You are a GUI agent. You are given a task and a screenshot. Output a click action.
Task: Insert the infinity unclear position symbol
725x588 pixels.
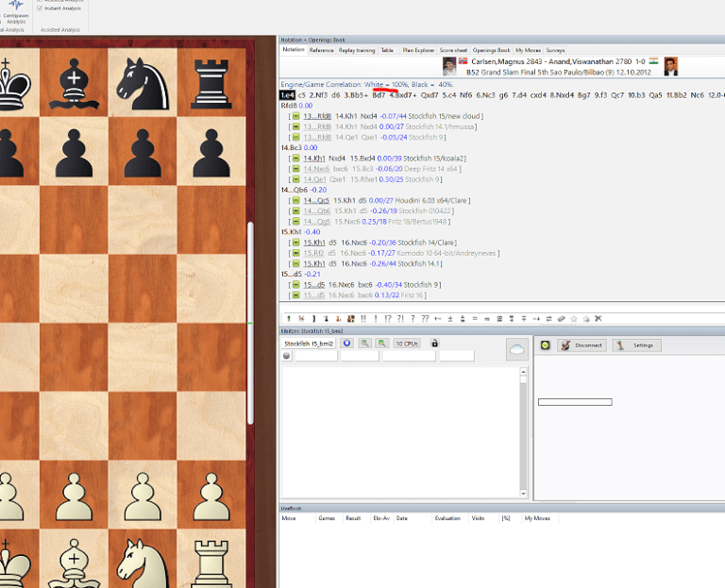click(x=487, y=318)
